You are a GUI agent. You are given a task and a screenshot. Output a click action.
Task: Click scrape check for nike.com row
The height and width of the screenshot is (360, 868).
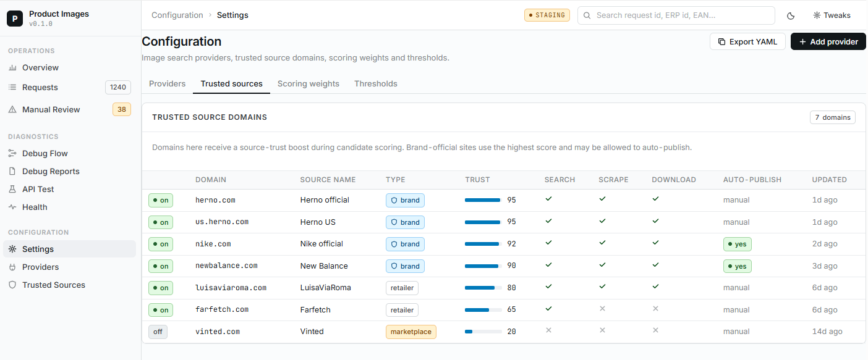tap(602, 243)
